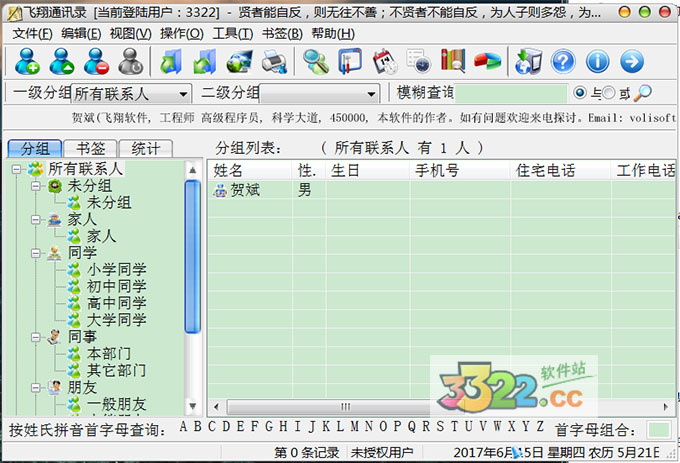
Task: Switch to the 分组 tab
Action: click(x=35, y=149)
